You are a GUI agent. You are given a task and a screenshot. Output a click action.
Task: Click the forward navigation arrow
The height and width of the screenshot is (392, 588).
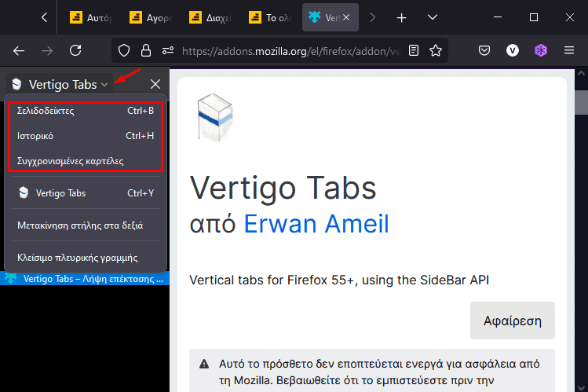pyautogui.click(x=47, y=50)
